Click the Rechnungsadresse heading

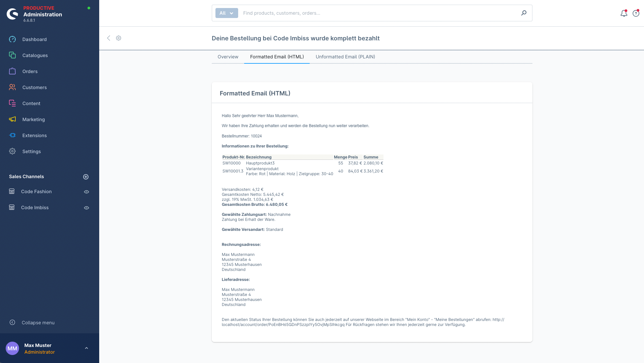click(241, 245)
